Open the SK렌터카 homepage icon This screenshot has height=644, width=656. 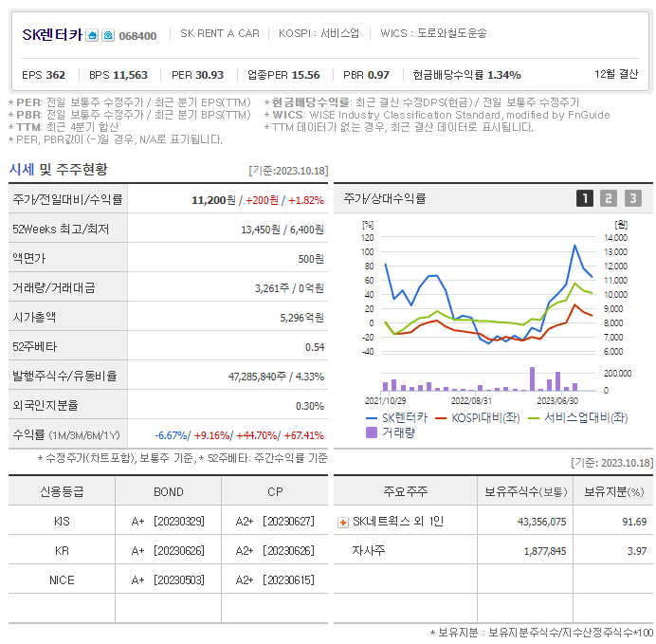coord(92,35)
